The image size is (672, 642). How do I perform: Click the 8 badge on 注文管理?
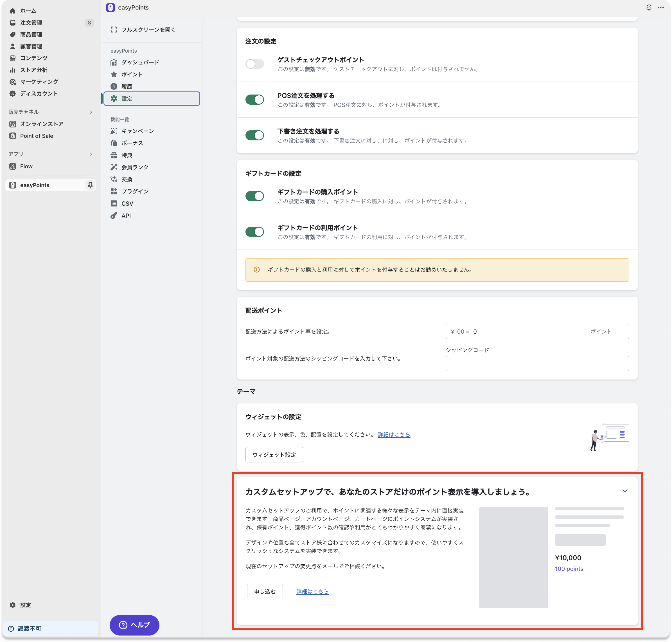pyautogui.click(x=89, y=23)
